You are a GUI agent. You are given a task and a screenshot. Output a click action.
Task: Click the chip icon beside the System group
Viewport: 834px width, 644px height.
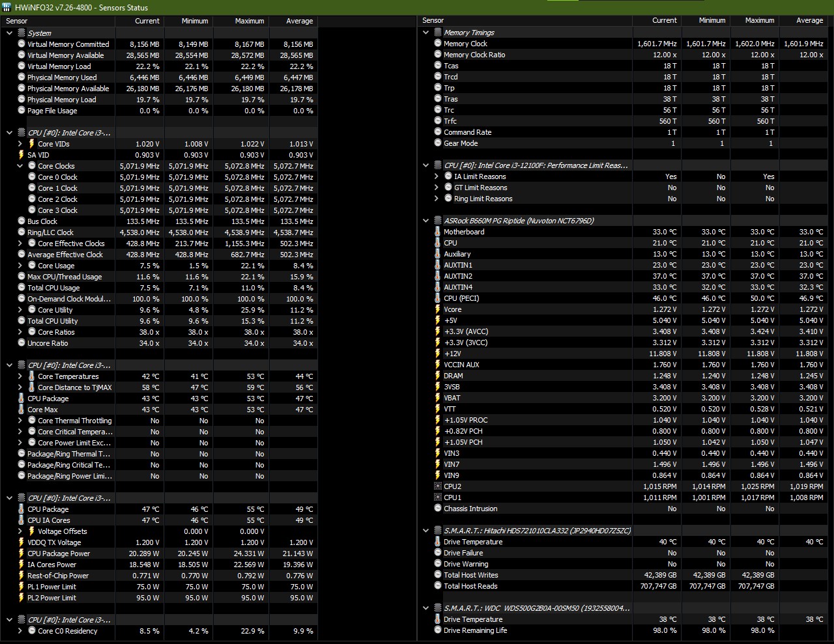pos(22,33)
